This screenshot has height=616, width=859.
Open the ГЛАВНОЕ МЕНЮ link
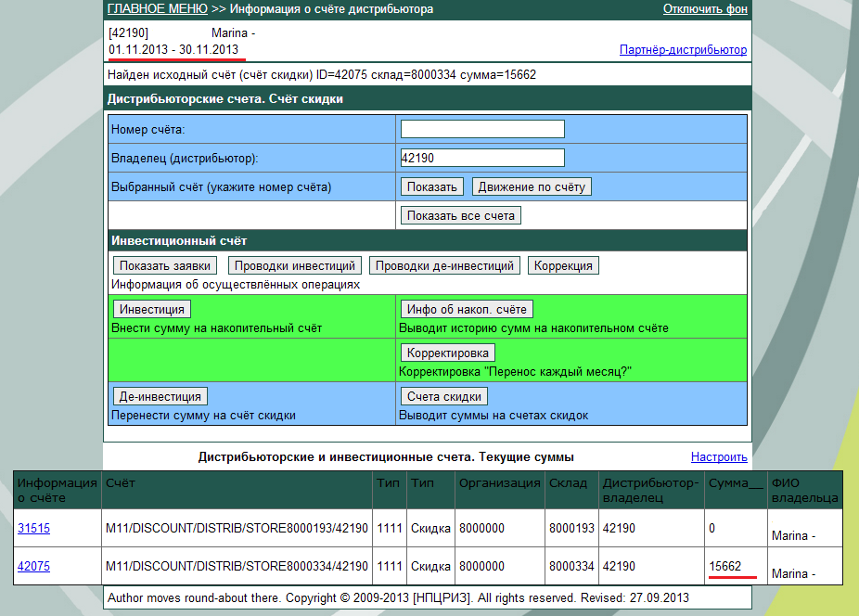(157, 8)
